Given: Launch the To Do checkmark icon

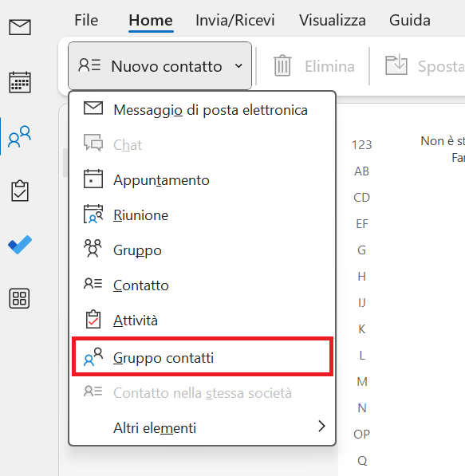Looking at the screenshot, I should pos(20,245).
